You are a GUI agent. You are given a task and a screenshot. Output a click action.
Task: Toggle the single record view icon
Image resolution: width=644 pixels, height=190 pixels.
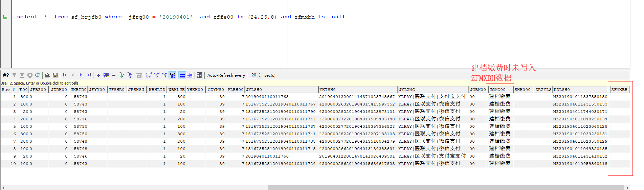pos(190,75)
